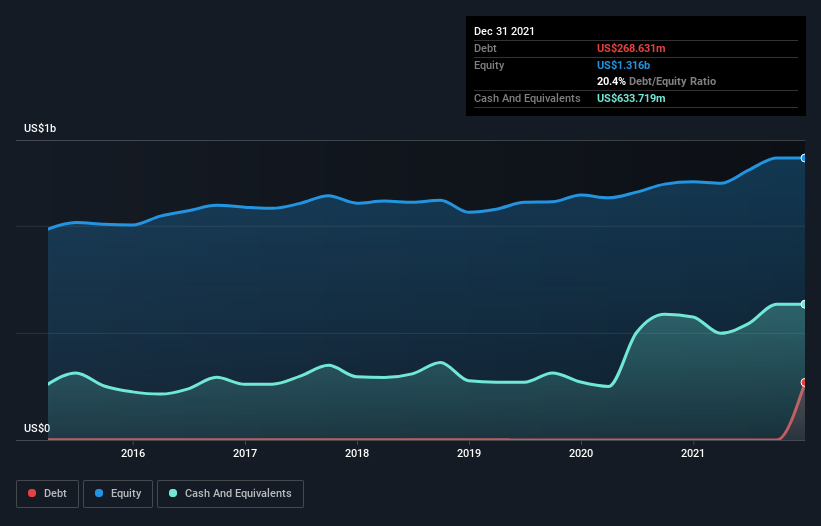Click the red Debt data point marker
This screenshot has width=821, height=526.
coord(804,383)
